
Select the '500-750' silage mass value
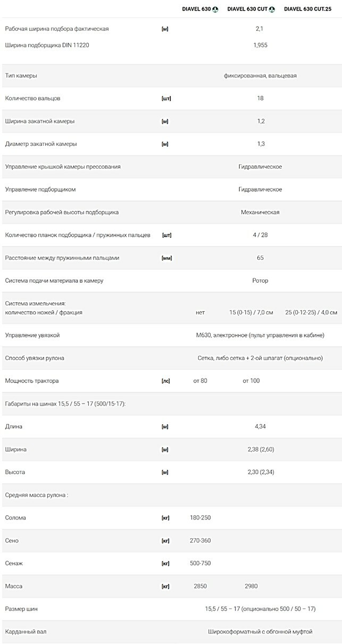click(201, 563)
